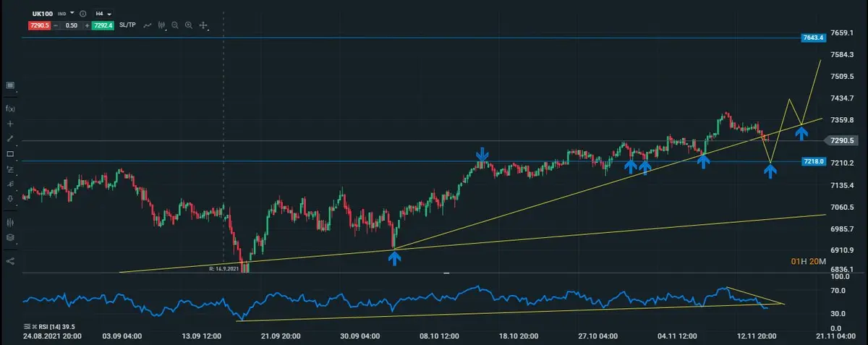The image size is (868, 345).
Task: Toggle the SL/TP settings
Action: pos(129,25)
